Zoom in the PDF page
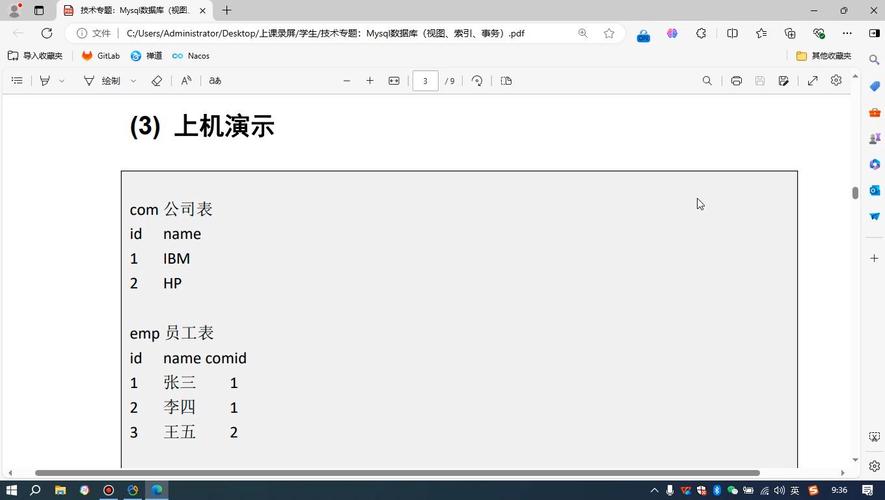885x500 pixels. [370, 81]
